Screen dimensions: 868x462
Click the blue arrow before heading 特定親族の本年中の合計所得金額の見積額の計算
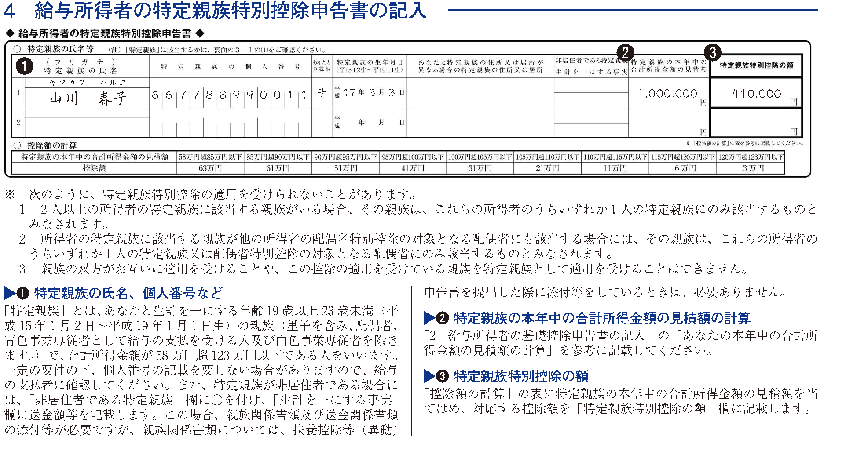coord(429,317)
